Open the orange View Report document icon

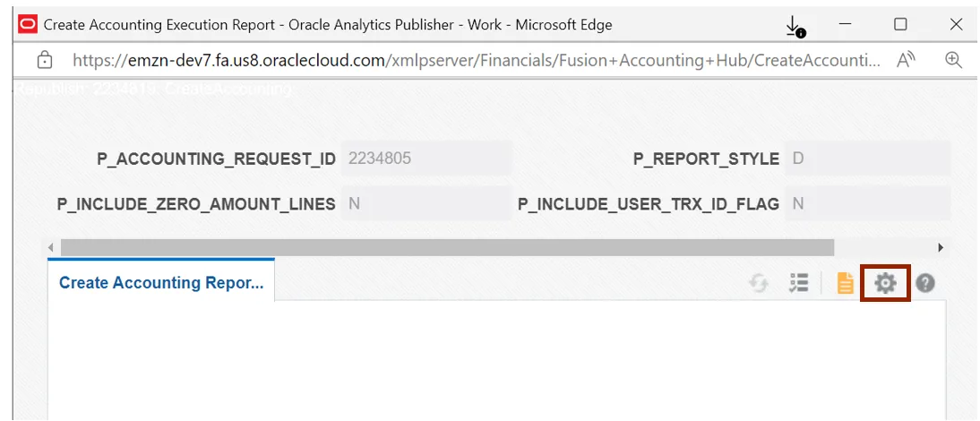point(845,283)
